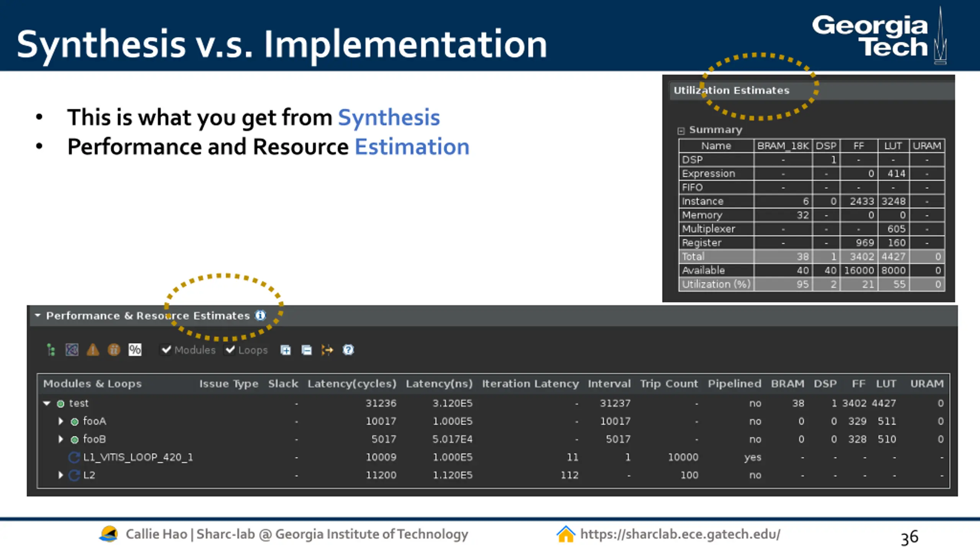Collapse the Performance & Resource Estimates section
The width and height of the screenshot is (980, 551).
click(38, 315)
